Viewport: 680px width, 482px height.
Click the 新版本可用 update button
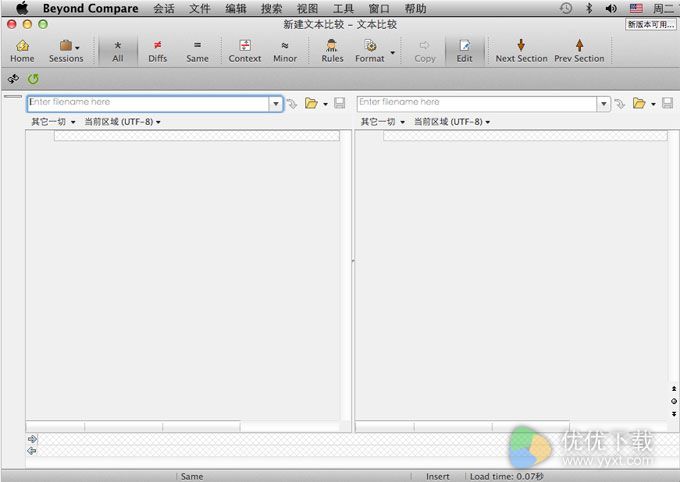(x=651, y=24)
